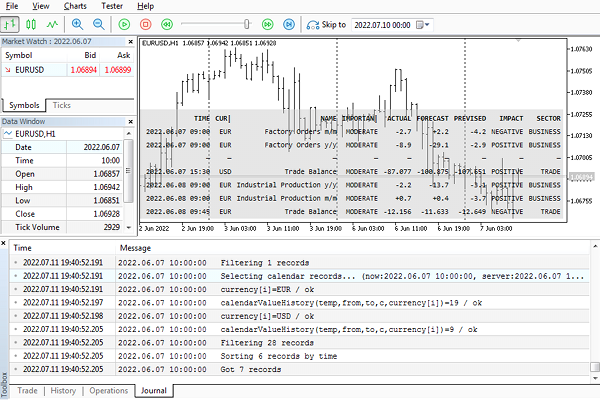600x400 pixels.
Task: Stop the tester with red stop button
Action: pos(147,24)
